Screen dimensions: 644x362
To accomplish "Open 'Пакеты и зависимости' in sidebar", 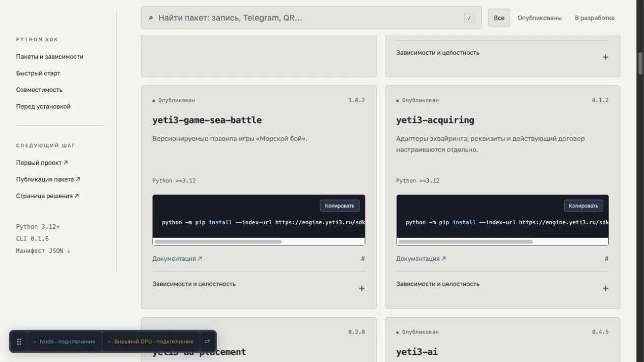I will tap(49, 56).
